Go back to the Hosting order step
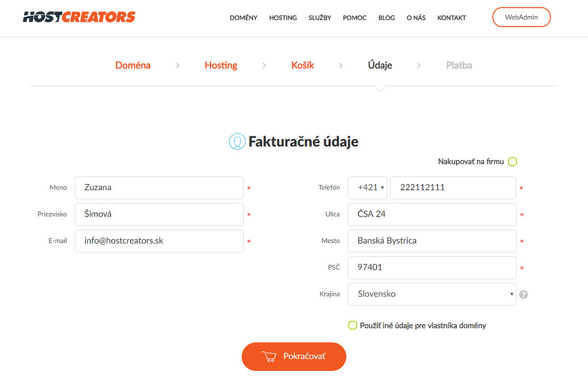Viewport: 588px width, 389px height. pos(221,65)
